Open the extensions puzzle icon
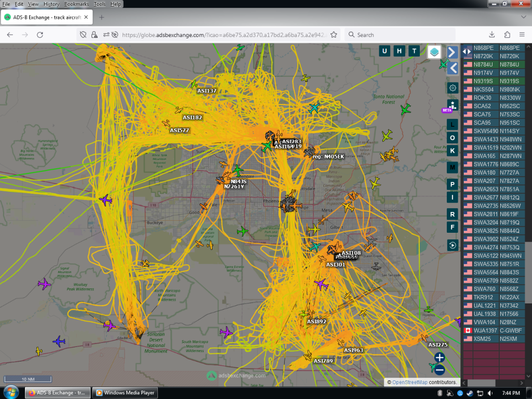 507,35
